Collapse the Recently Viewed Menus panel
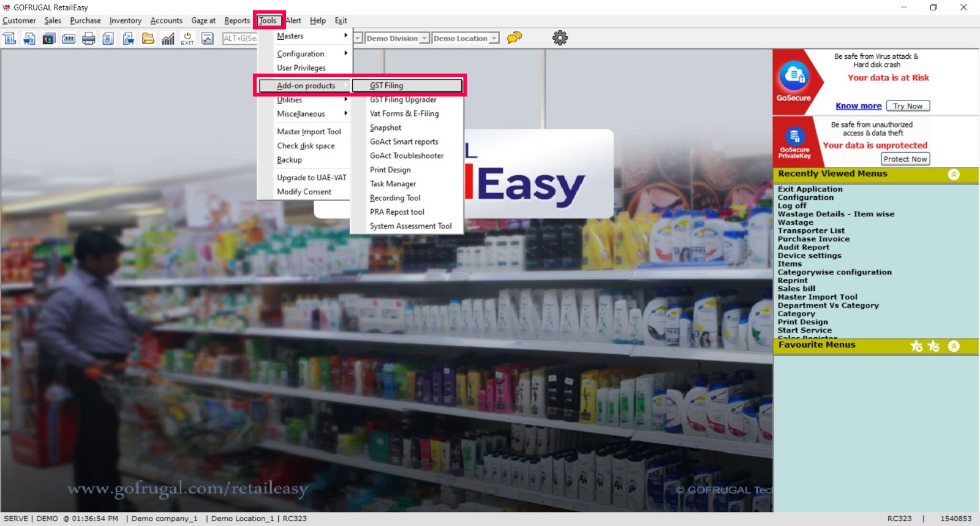Image resolution: width=980 pixels, height=526 pixels. [x=954, y=175]
